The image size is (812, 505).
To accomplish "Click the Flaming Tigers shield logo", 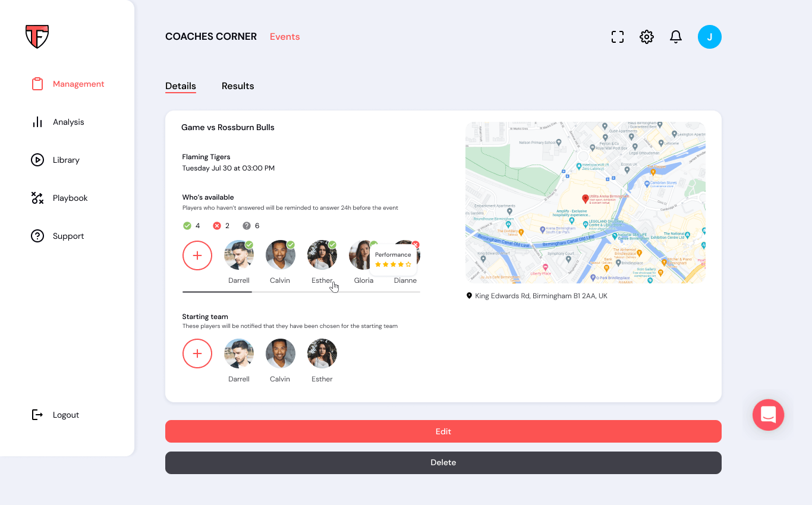I will 37,36.
